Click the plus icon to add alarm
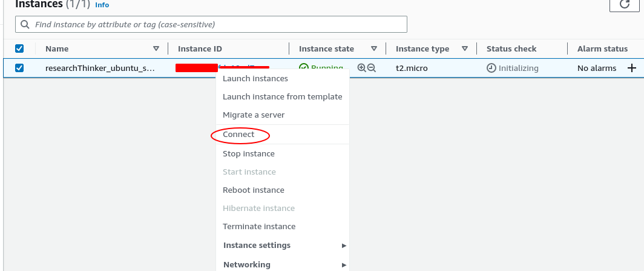Screen dimensions: 644x271 (632, 68)
